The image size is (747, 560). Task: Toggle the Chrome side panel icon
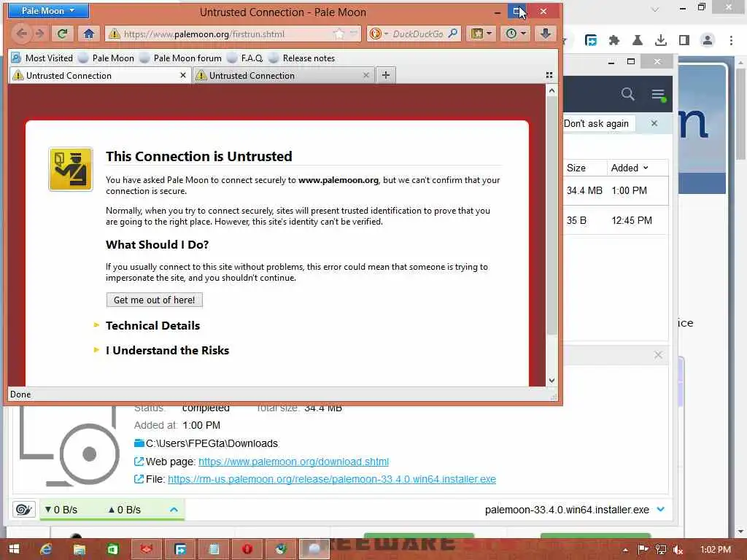pos(684,41)
